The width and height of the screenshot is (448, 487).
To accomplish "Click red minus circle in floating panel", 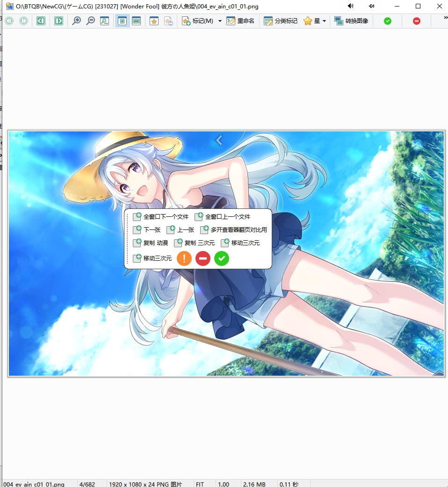I will point(203,258).
